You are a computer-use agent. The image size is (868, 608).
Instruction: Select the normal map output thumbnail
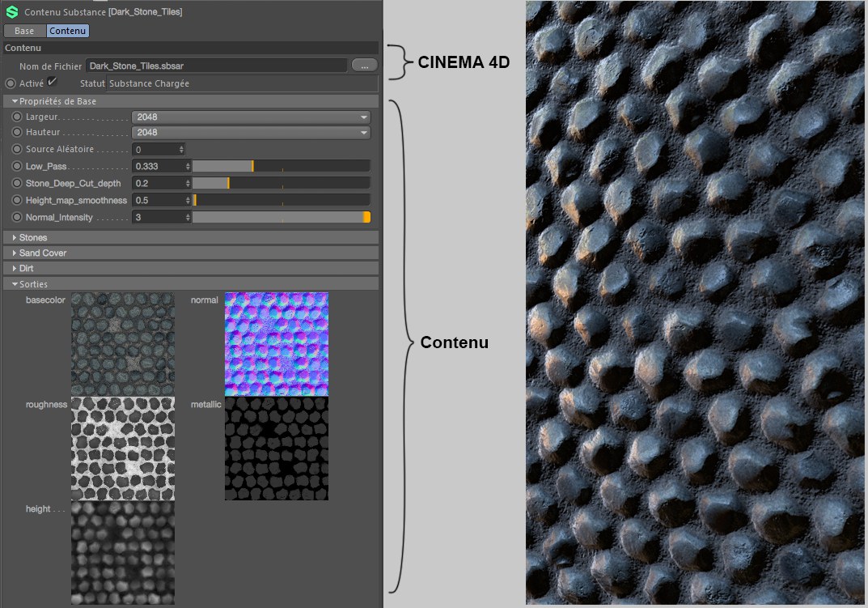pyautogui.click(x=276, y=343)
